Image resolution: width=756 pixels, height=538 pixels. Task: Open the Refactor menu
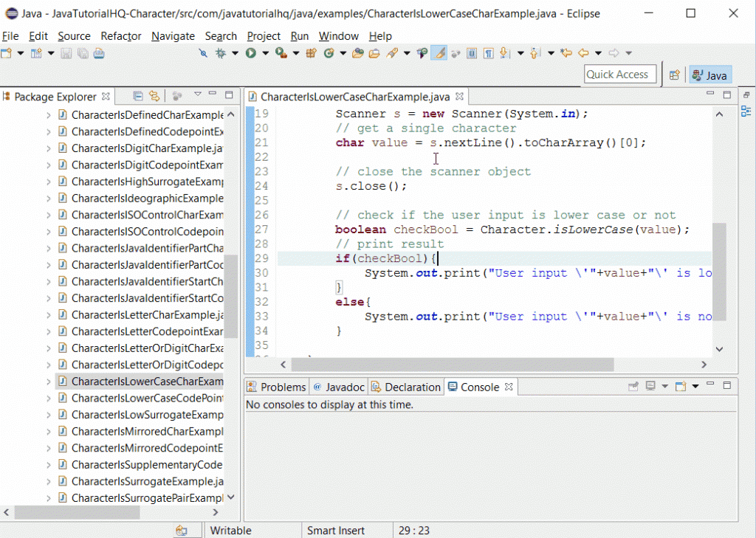pos(120,36)
